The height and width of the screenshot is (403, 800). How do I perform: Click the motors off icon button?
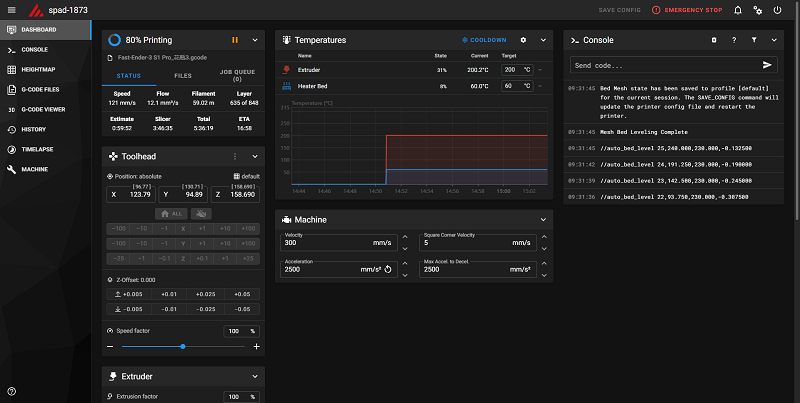202,214
